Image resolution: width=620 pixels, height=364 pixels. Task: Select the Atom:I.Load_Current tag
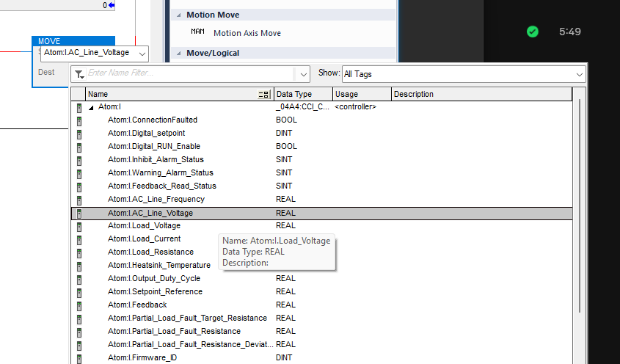pyautogui.click(x=144, y=239)
